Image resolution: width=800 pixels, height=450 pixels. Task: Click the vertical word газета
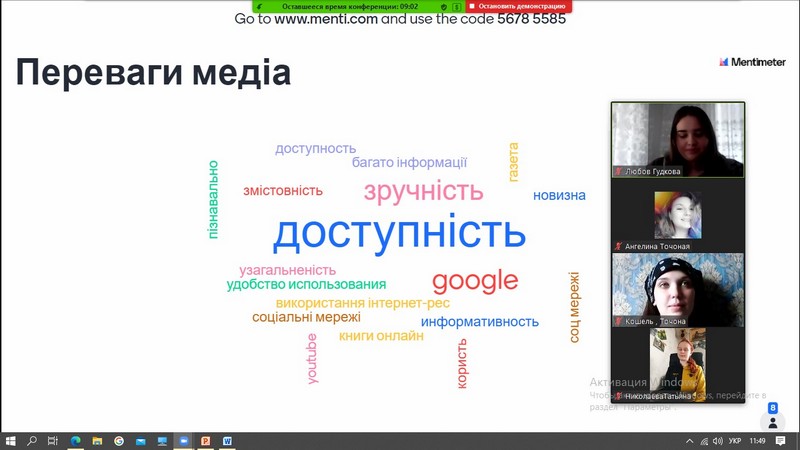tap(513, 162)
